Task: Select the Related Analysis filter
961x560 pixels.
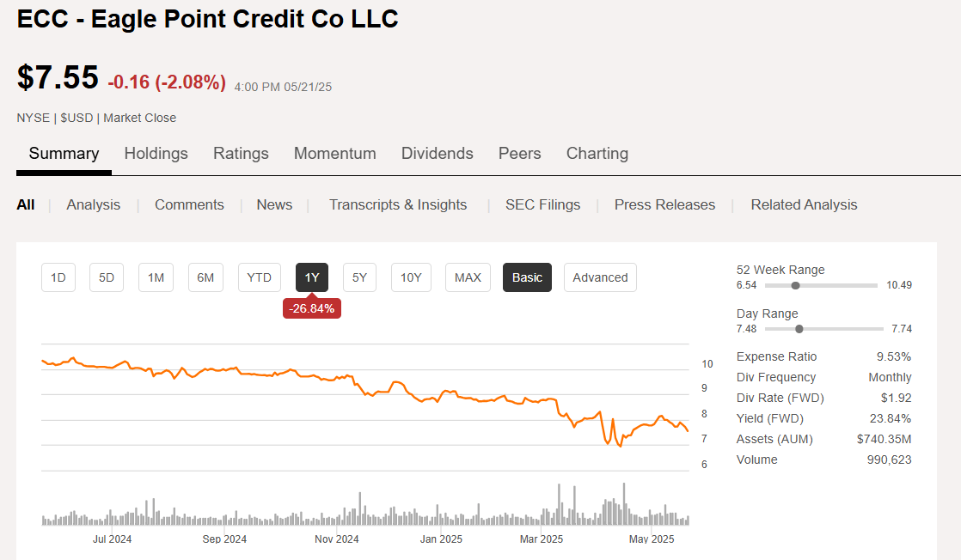Action: point(804,204)
